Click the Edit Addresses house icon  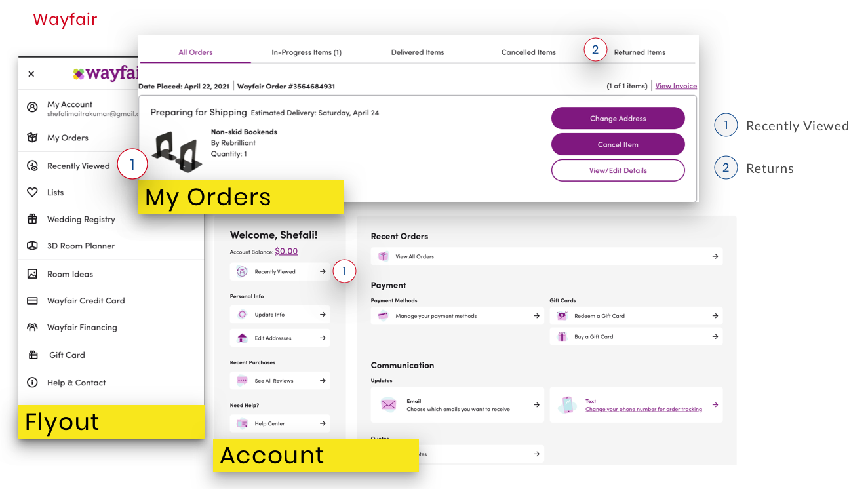242,338
